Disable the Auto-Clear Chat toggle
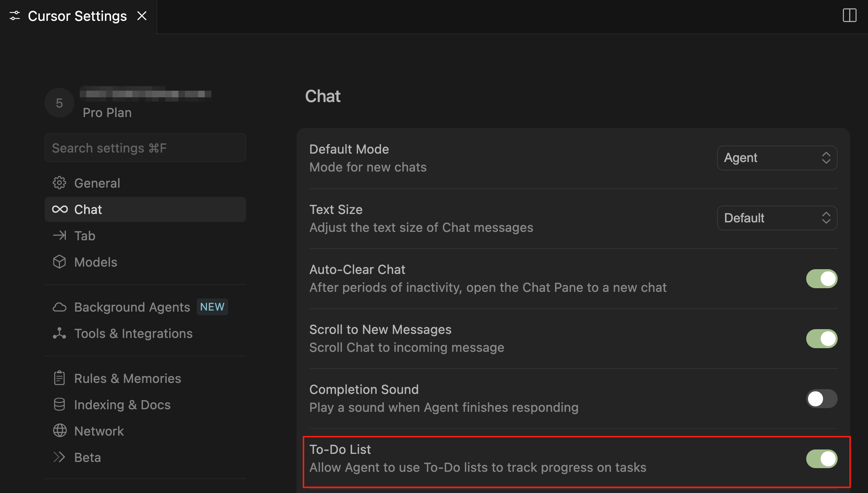The height and width of the screenshot is (493, 868). tap(822, 279)
